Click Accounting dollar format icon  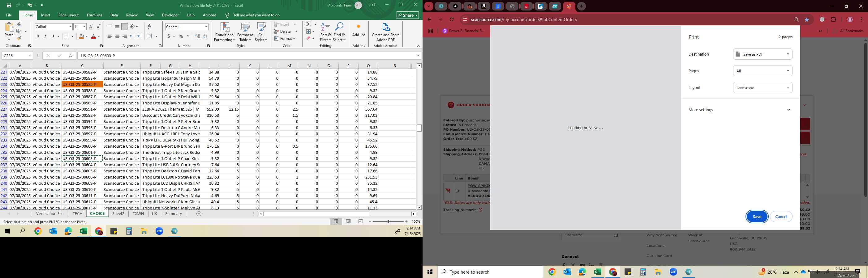pyautogui.click(x=169, y=36)
